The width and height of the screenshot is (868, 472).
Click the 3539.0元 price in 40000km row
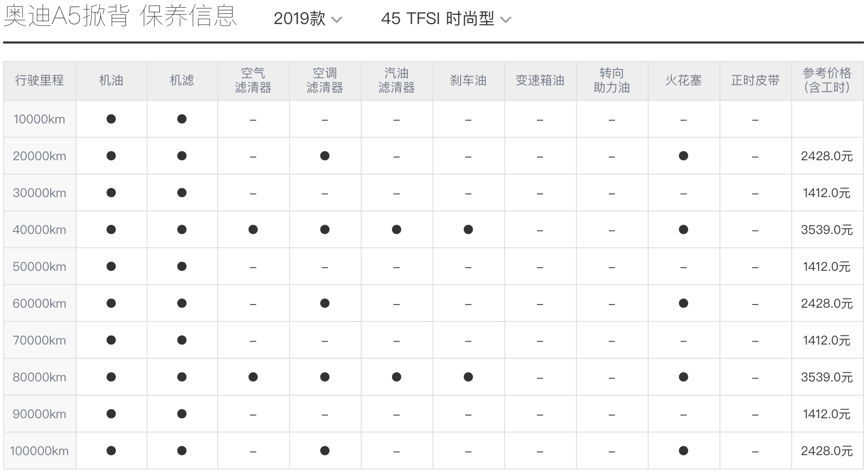click(x=827, y=230)
